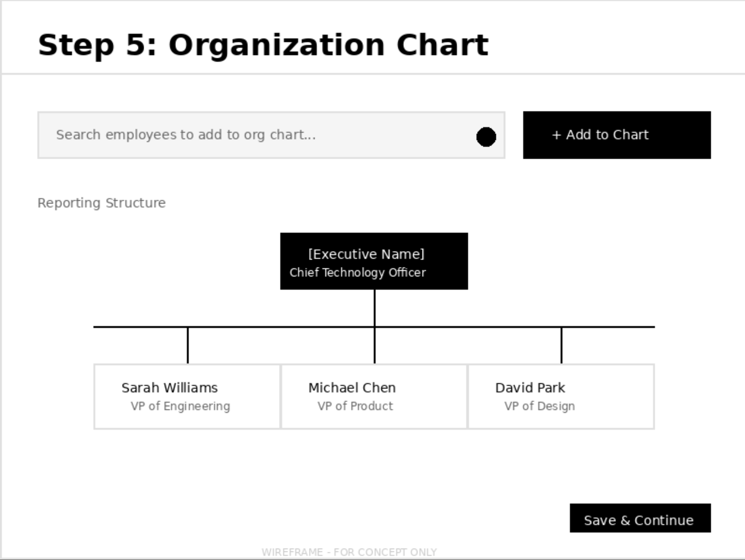Click the search employees input field

261,135
